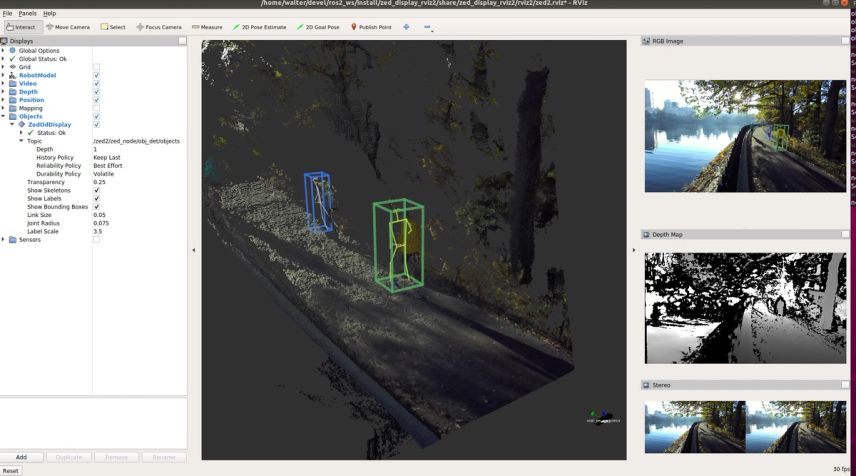Image resolution: width=856 pixels, height=476 pixels.
Task: Pick the Measure tool
Action: coord(207,27)
